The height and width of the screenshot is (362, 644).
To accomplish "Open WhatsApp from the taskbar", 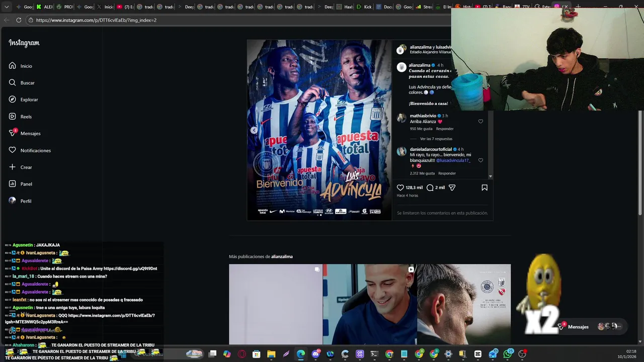I will click(x=508, y=354).
